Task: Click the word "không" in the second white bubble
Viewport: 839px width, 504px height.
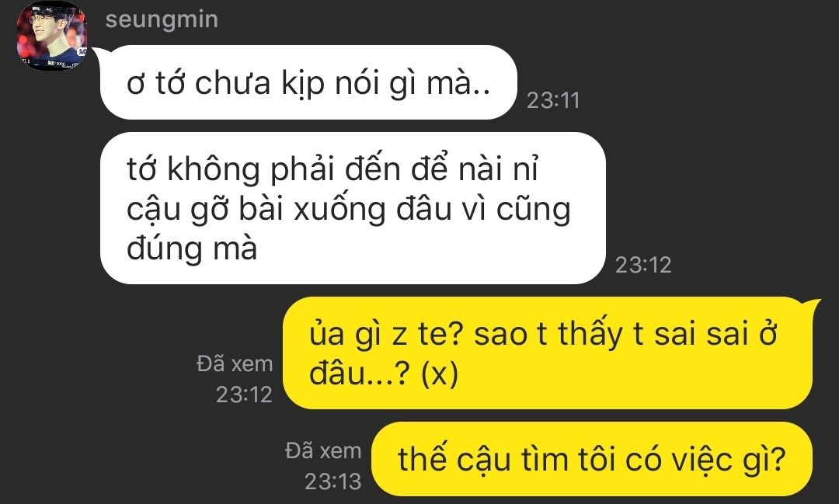Action: [214, 169]
